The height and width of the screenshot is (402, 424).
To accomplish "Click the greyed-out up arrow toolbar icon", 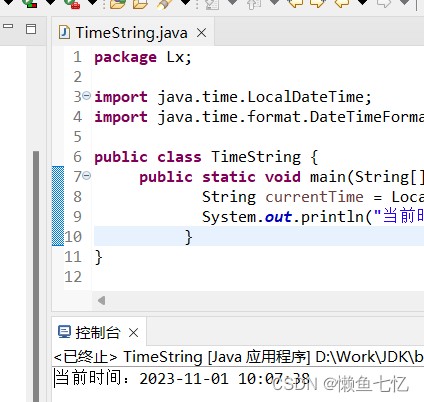I will (x=254, y=4).
